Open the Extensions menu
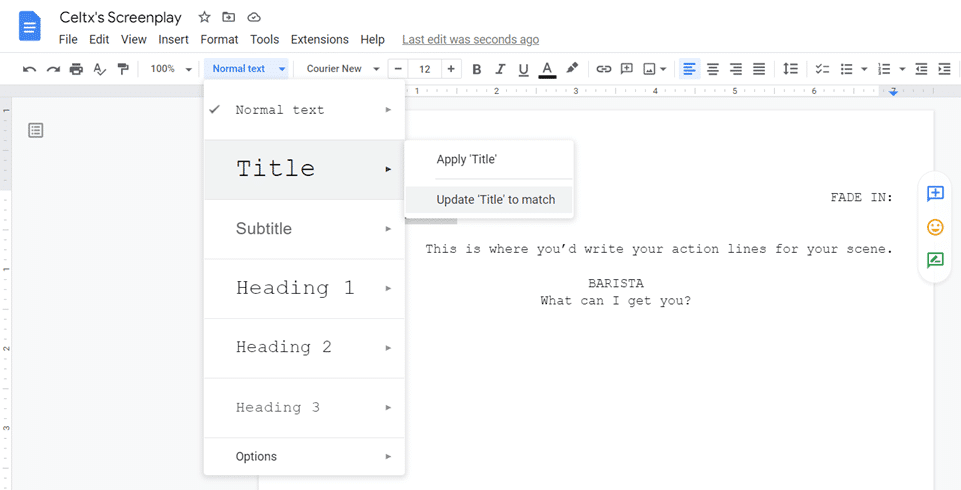Image resolution: width=961 pixels, height=490 pixels. tap(319, 39)
